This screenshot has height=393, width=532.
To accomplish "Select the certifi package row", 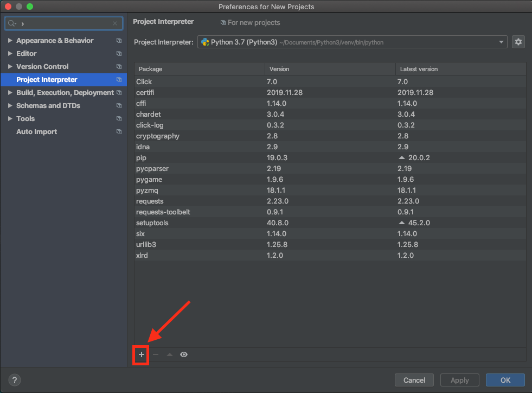I will tap(330, 92).
